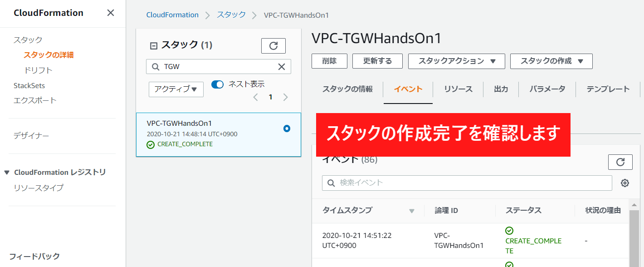Open the Active filter dropdown
The width and height of the screenshot is (644, 267).
pos(176,89)
